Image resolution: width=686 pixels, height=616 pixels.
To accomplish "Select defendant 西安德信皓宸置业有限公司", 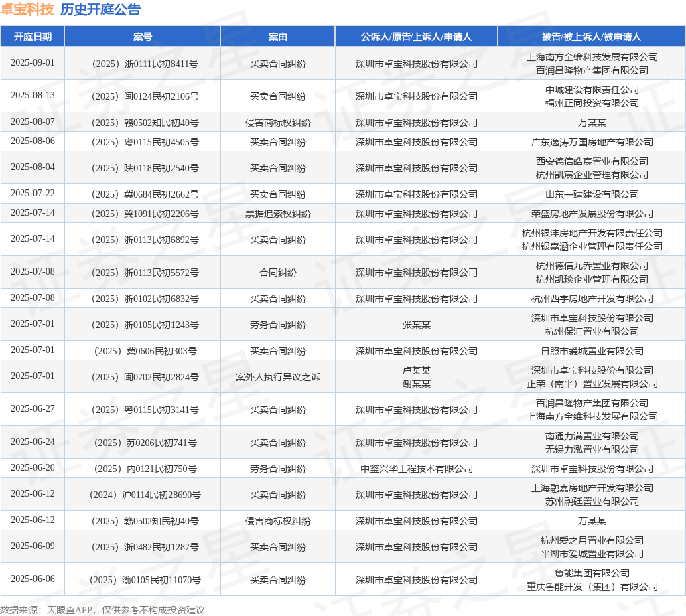I will [x=592, y=161].
